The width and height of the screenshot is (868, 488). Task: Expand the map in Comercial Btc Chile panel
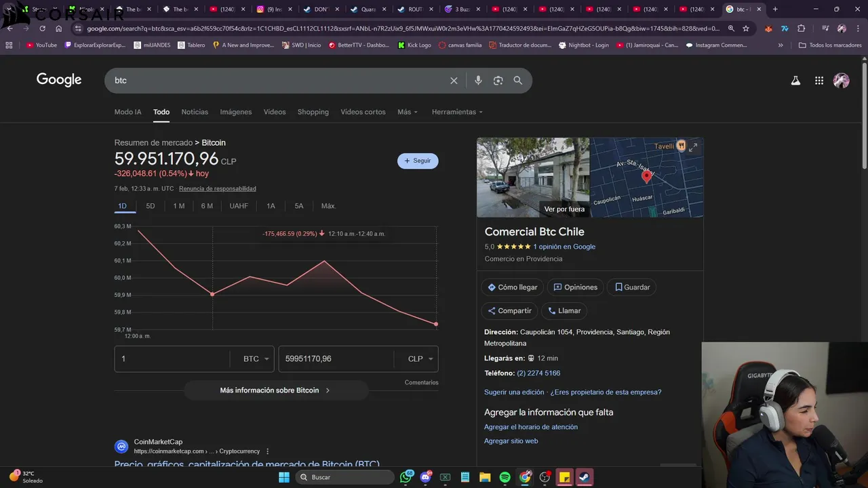(693, 147)
